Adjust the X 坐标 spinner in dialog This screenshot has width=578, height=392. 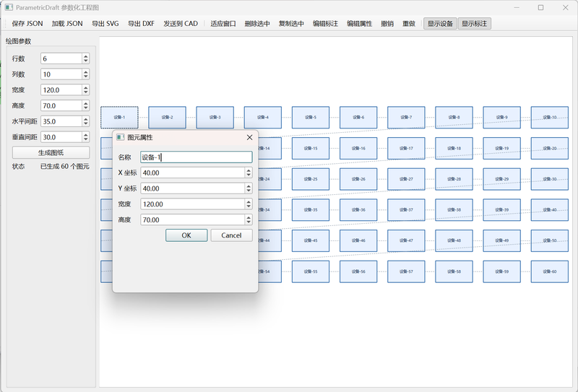249,173
